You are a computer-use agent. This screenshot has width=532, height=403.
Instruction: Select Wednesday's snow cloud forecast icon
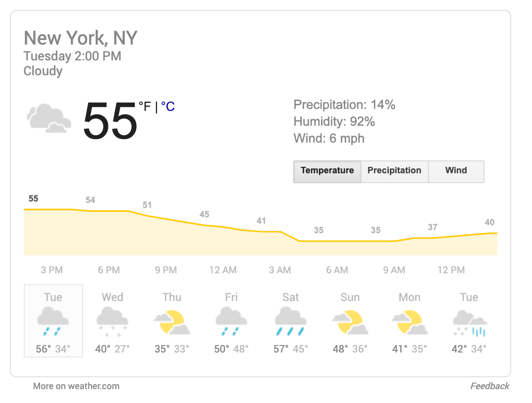(112, 321)
